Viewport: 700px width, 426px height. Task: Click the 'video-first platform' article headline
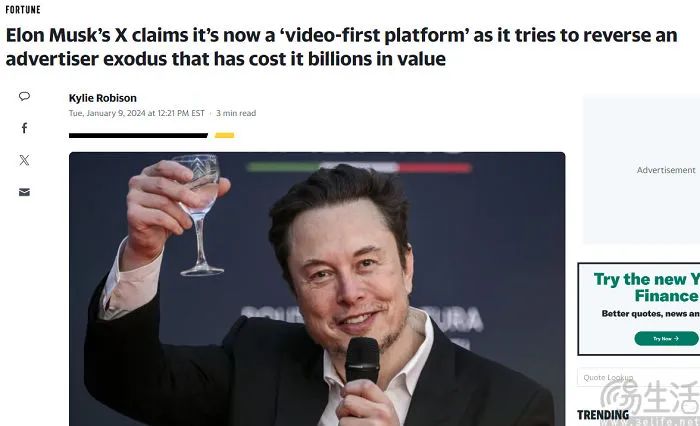click(x=342, y=47)
